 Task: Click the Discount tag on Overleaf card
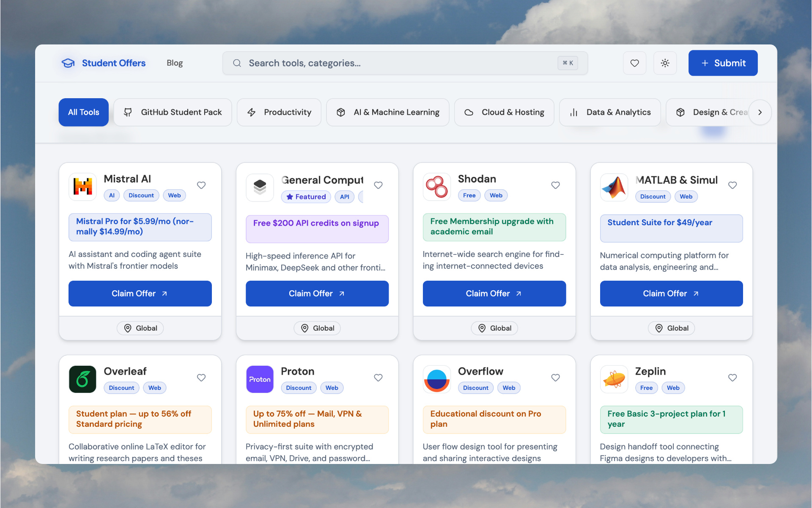pos(121,388)
